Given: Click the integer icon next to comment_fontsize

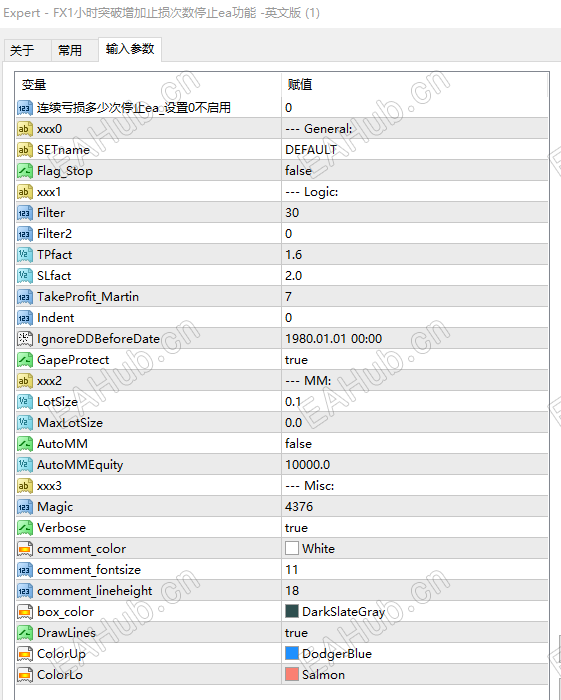Looking at the screenshot, I should [25, 570].
